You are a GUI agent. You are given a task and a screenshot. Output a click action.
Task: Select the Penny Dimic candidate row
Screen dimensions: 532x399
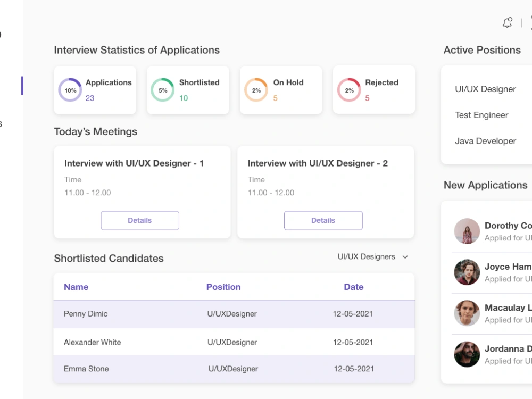click(234, 314)
